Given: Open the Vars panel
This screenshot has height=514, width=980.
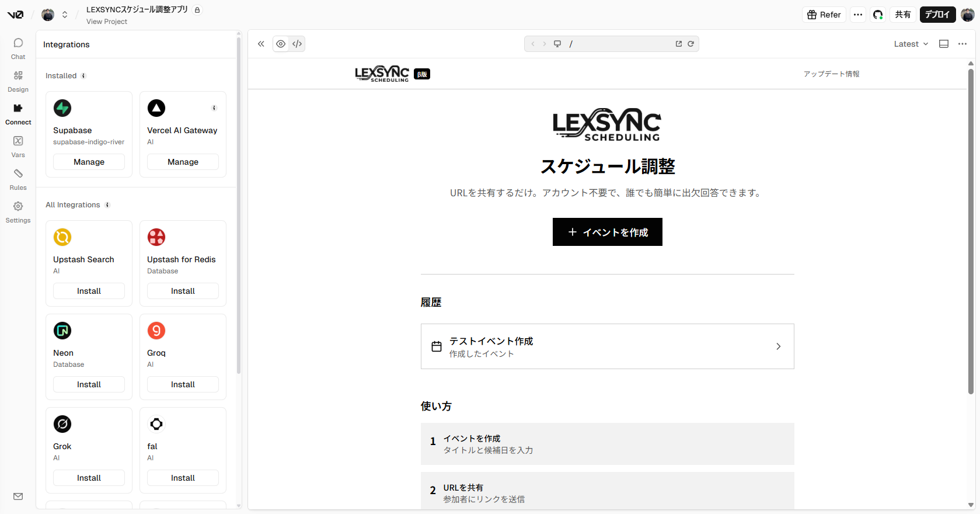Looking at the screenshot, I should 18,147.
